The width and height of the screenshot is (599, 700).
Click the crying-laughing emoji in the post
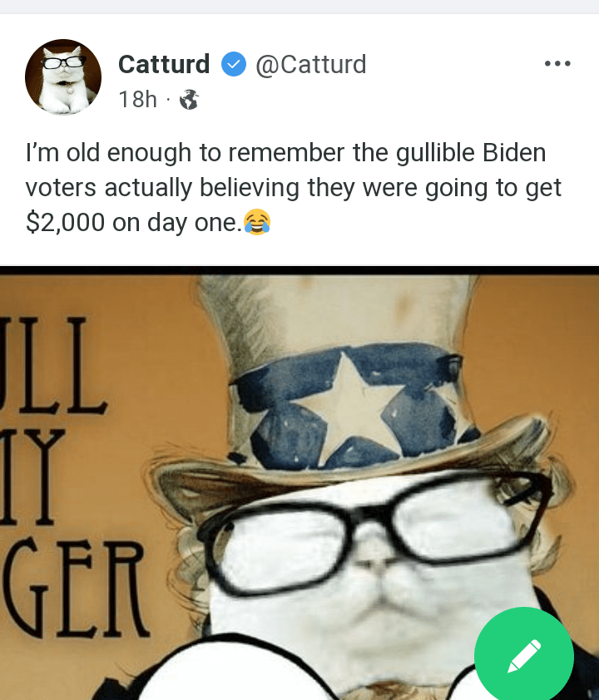coord(257,222)
